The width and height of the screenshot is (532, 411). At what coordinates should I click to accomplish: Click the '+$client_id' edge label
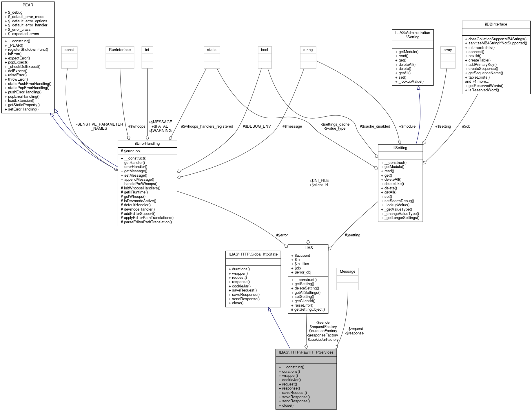pyautogui.click(x=318, y=185)
